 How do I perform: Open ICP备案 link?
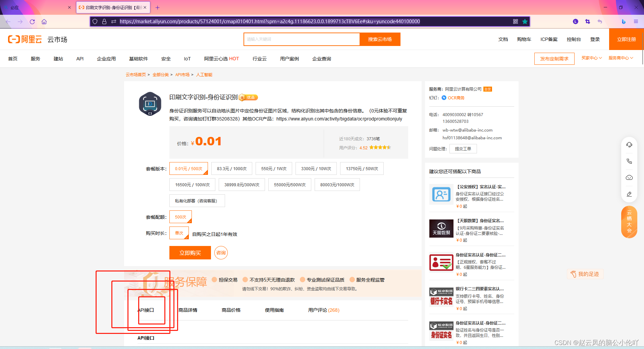549,39
